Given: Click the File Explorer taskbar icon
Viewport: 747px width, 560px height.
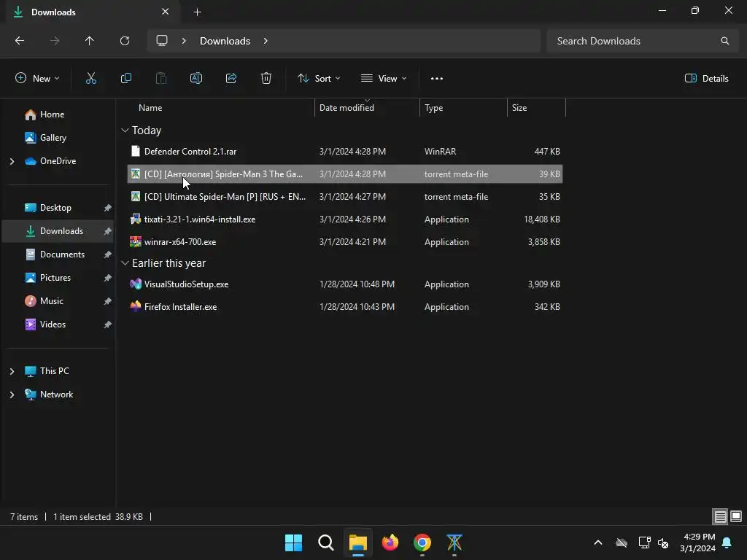Looking at the screenshot, I should [x=357, y=542].
